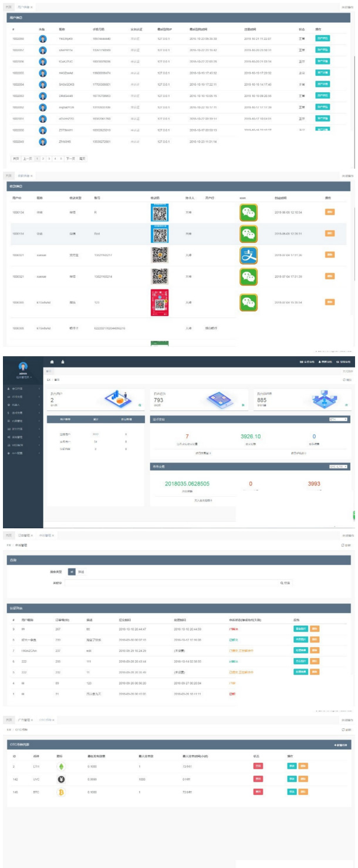Click the bell notification icon in header
The image size is (358, 868).
coord(63,361)
